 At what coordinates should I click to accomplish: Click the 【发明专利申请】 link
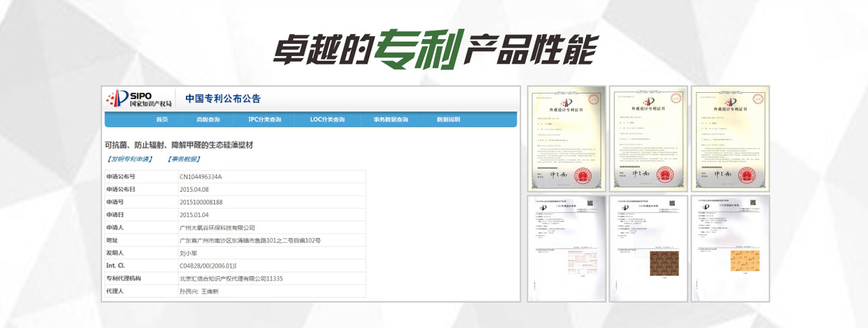tap(130, 159)
